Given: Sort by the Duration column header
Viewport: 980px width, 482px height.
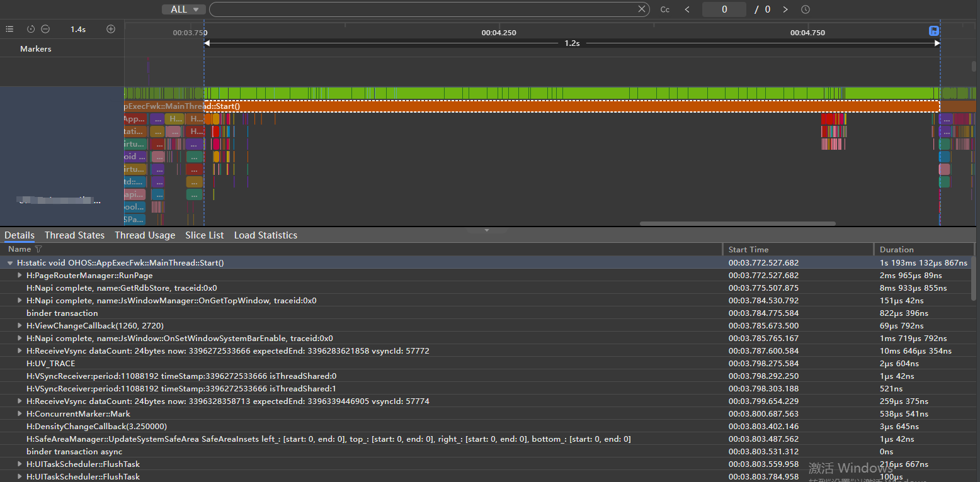Looking at the screenshot, I should pos(897,250).
